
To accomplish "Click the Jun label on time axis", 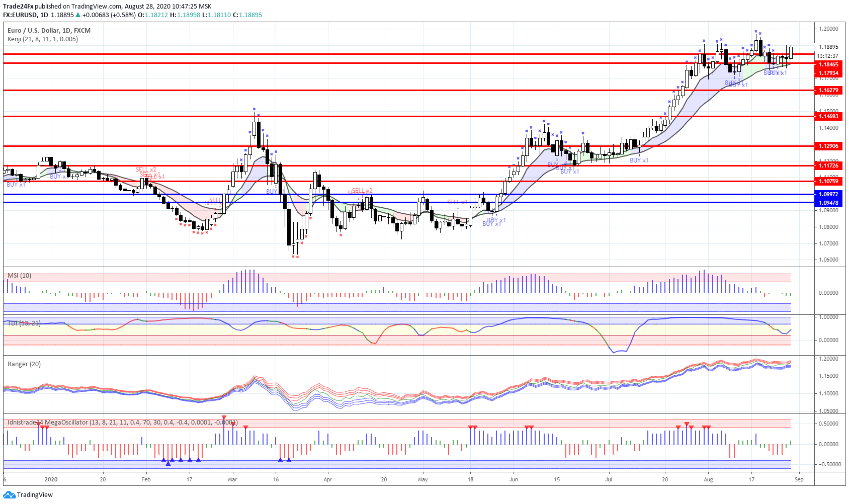I will [x=514, y=479].
